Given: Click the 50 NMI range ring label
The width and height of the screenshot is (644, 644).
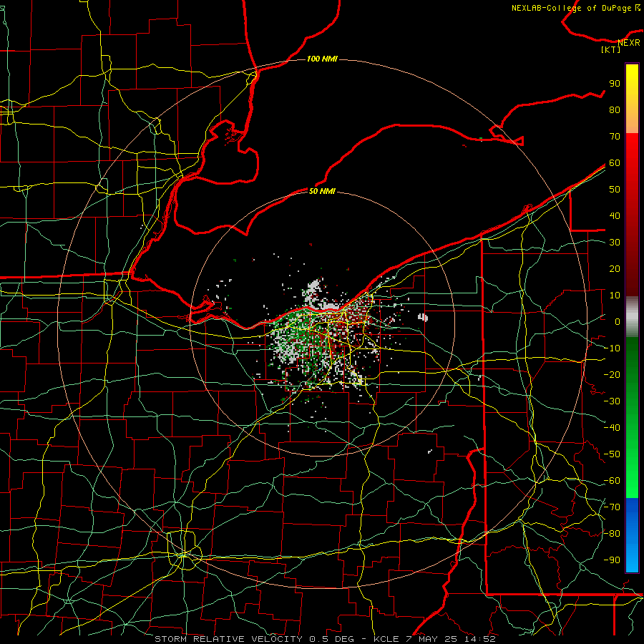Looking at the screenshot, I should (x=322, y=191).
